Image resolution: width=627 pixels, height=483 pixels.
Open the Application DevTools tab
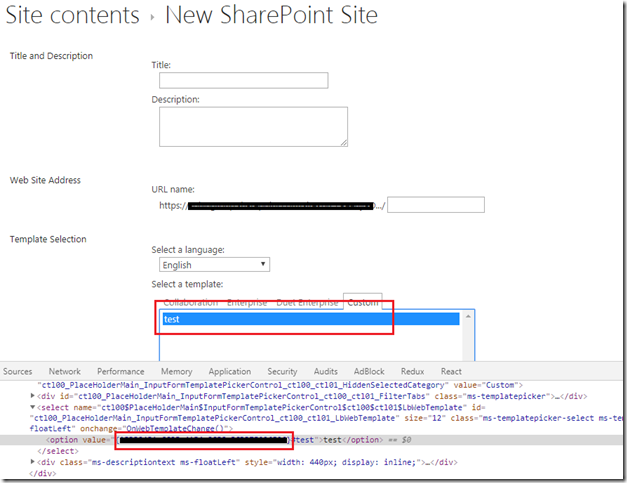coord(230,371)
